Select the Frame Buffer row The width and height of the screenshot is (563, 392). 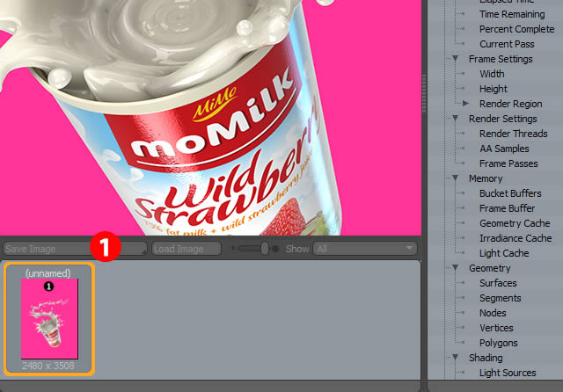pos(507,208)
